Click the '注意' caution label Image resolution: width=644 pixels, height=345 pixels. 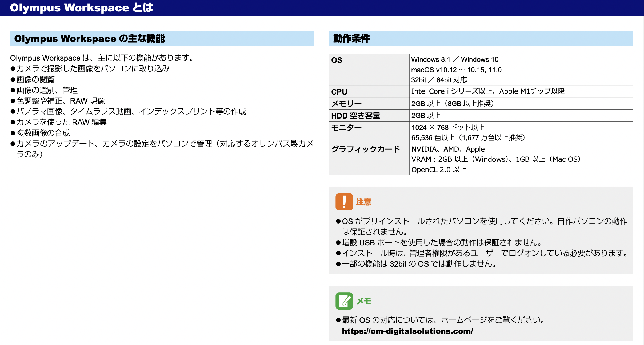[363, 202]
